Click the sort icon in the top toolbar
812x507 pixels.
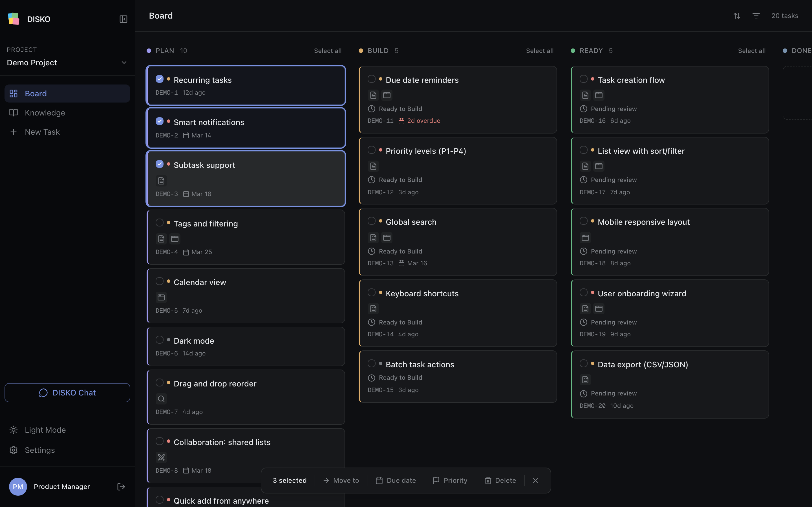pos(736,15)
